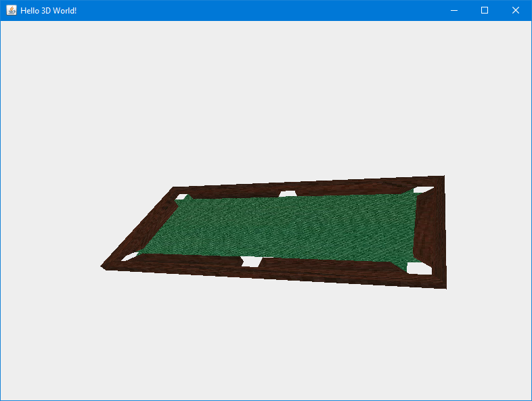Click the bottom middle pocket of the table
This screenshot has height=401, width=532.
251,261
